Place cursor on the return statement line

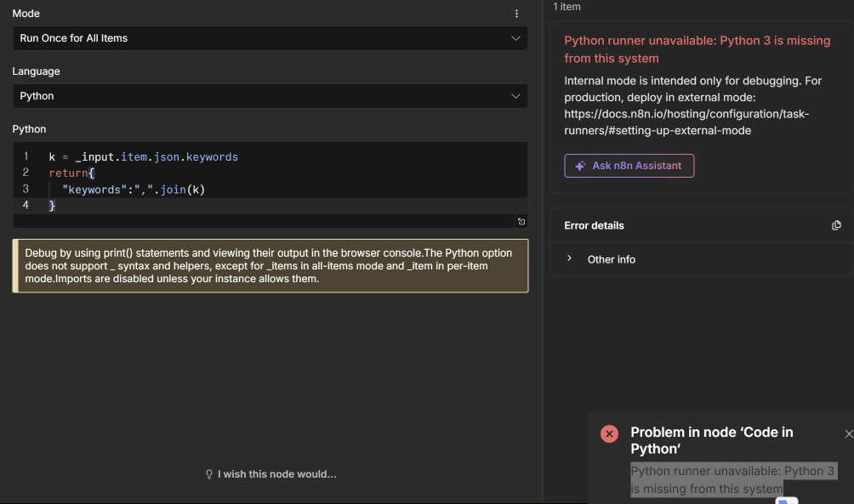[x=72, y=173]
